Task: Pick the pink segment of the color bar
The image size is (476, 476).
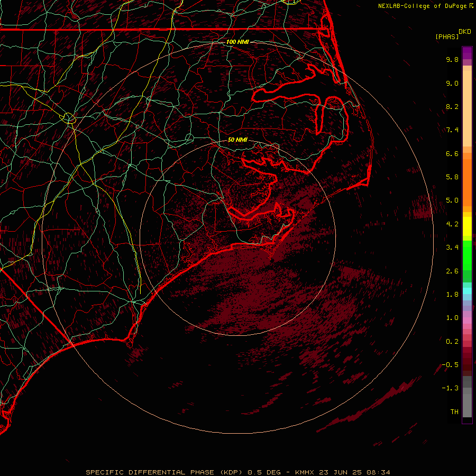Action: click(467, 321)
